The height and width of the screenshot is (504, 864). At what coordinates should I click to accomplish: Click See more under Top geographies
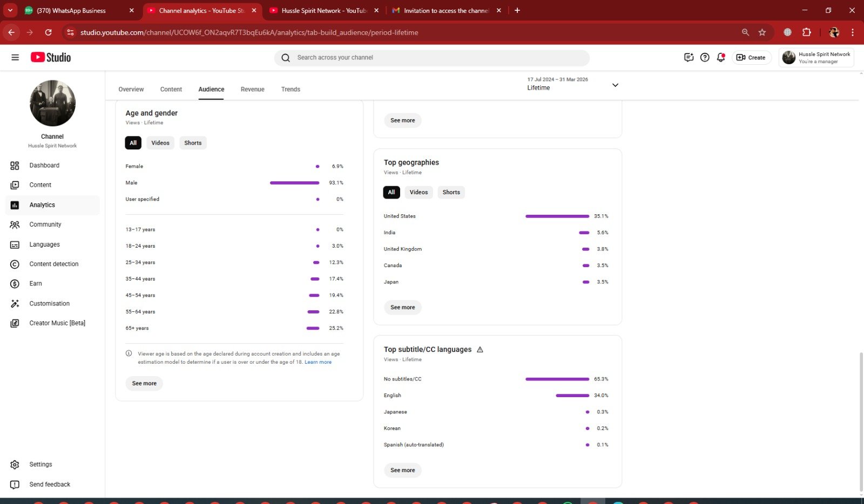403,308
